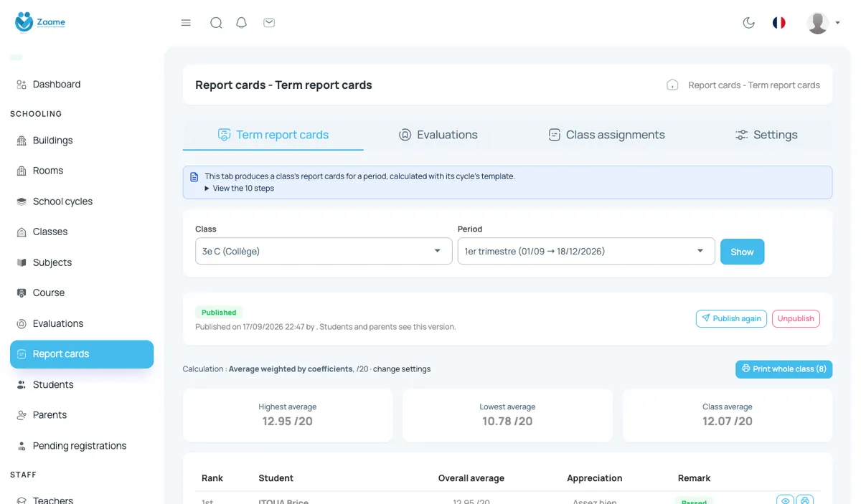This screenshot has width=861, height=504.
Task: Click the green "Published" status badge
Action: (219, 313)
